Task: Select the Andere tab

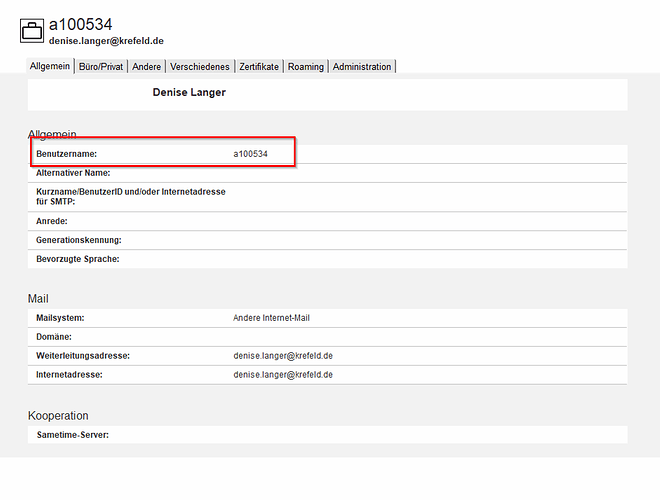Action: click(x=146, y=67)
